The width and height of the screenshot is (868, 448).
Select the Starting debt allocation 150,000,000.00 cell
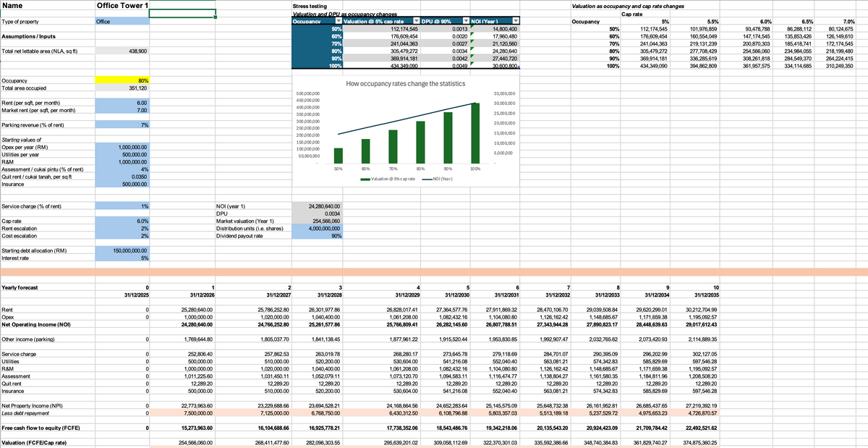click(x=123, y=250)
